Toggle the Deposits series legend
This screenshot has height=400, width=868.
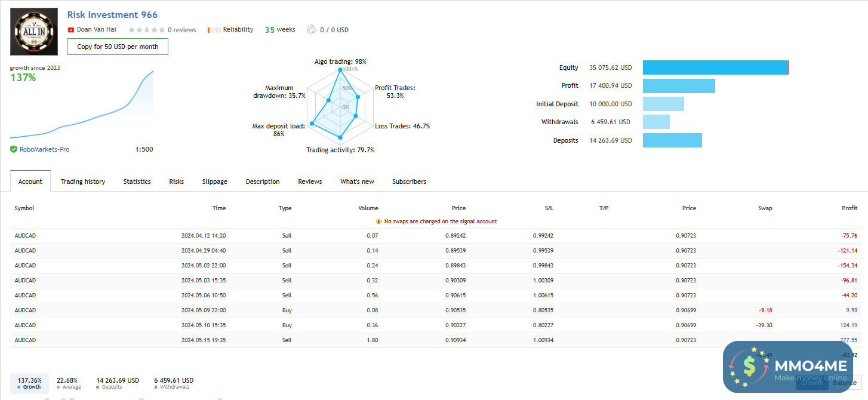coord(118,383)
